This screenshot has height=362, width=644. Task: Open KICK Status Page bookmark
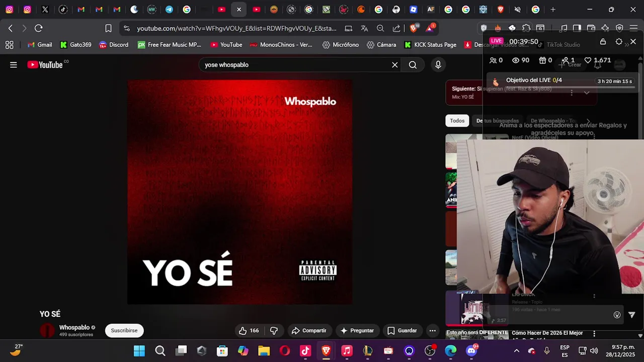coord(430,45)
